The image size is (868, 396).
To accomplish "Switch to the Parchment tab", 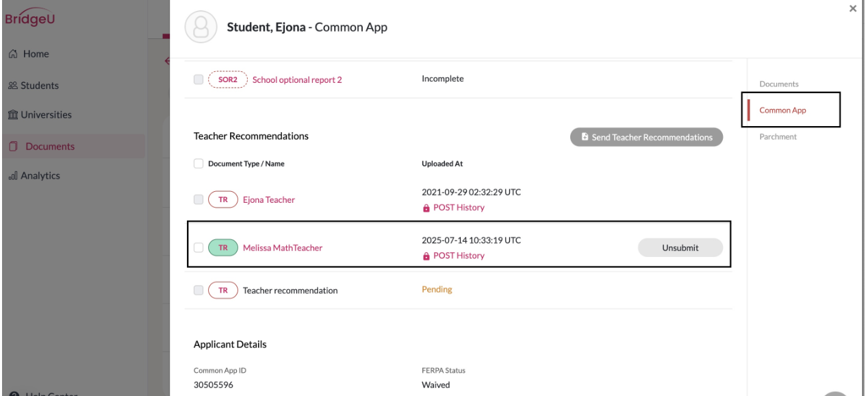I will [x=778, y=137].
